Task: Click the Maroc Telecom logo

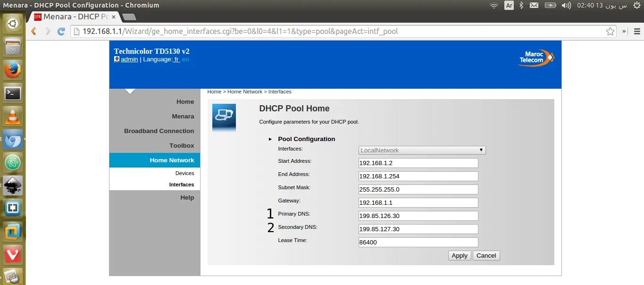Action: [536, 59]
